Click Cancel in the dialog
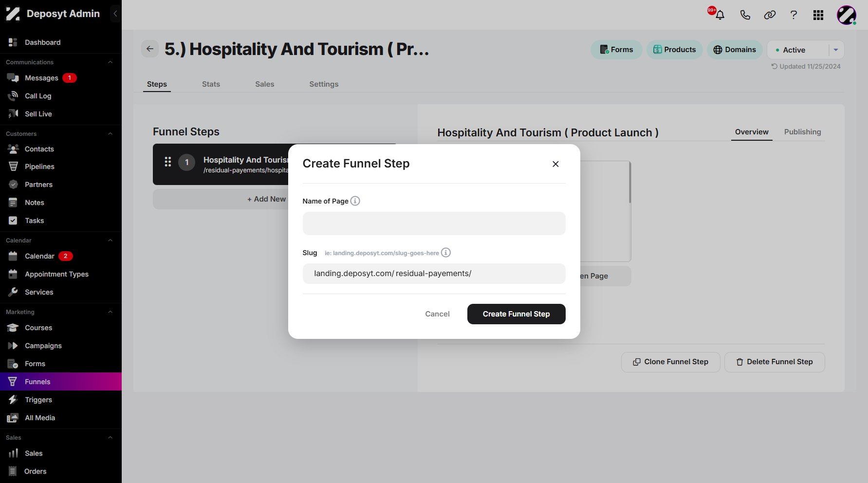 click(x=437, y=314)
